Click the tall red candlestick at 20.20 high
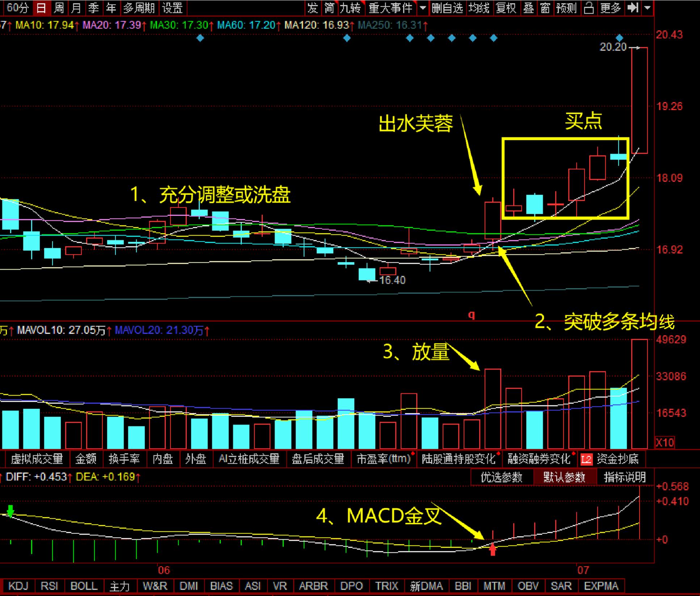This screenshot has width=700, height=596. (x=640, y=100)
